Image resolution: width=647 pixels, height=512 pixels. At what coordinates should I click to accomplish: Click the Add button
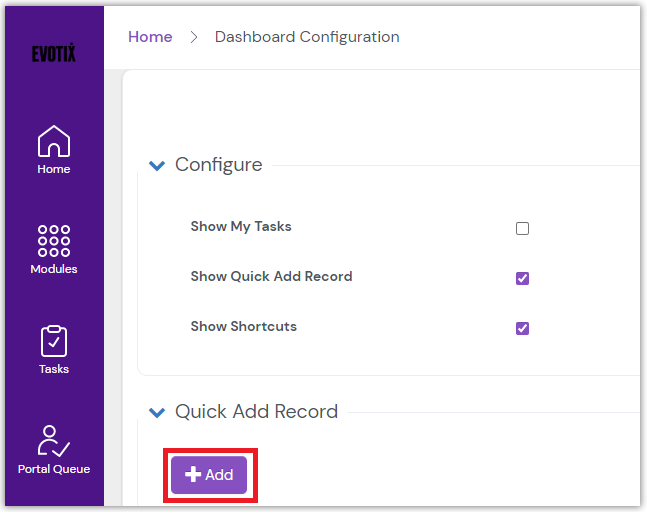pos(209,475)
